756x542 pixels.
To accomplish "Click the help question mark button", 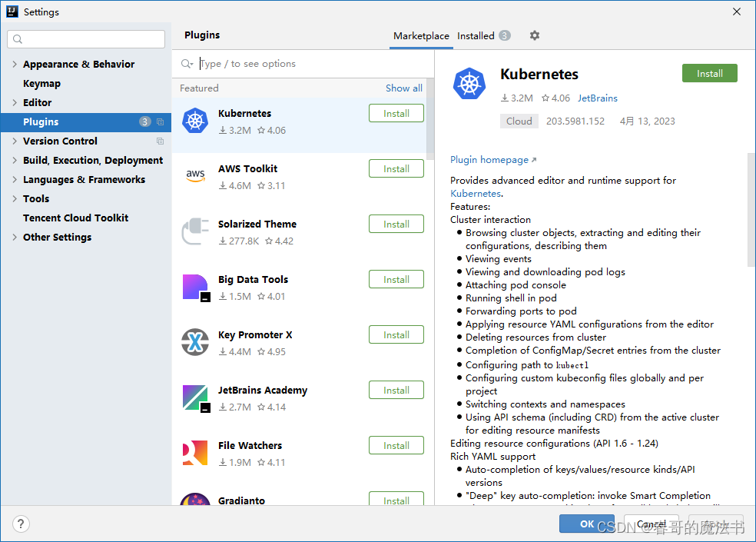I will pos(21,524).
